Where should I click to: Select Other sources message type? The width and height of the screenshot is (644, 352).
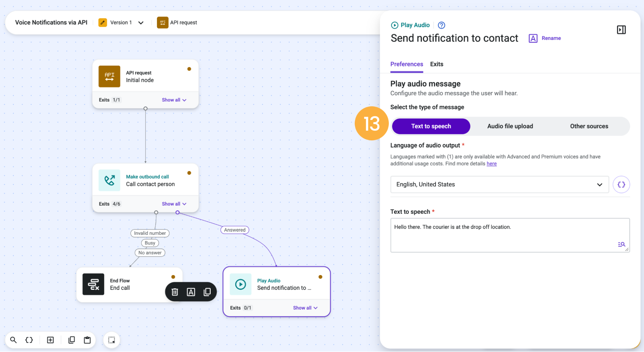[589, 126]
